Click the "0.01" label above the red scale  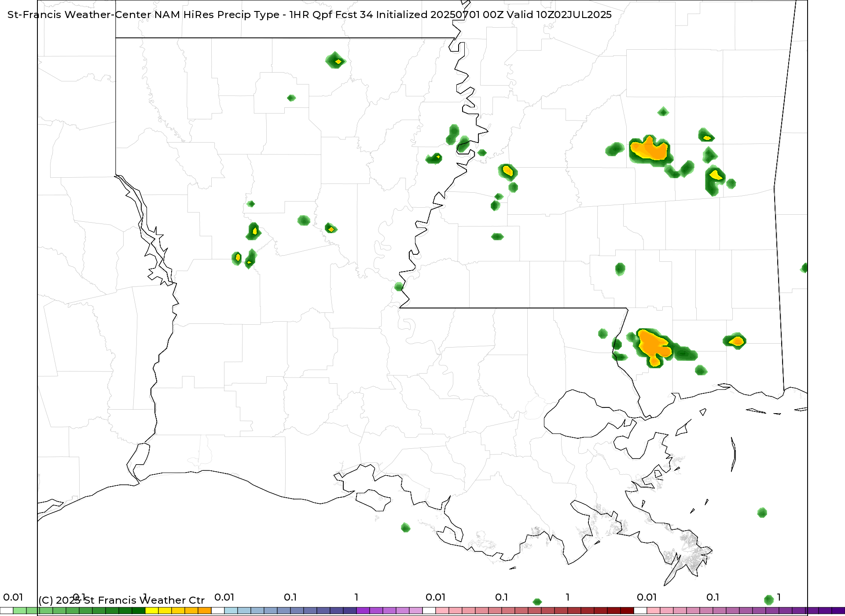tap(435, 597)
